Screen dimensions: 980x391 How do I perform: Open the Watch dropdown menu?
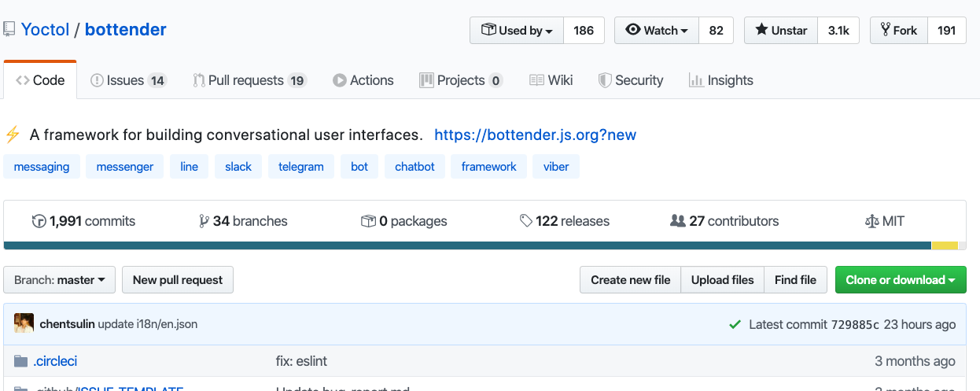point(657,31)
